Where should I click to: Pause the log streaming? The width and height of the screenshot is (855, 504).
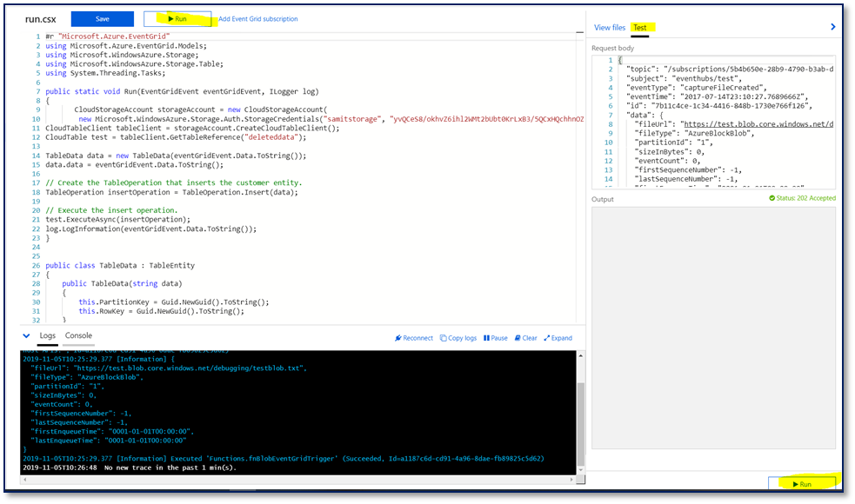496,338
